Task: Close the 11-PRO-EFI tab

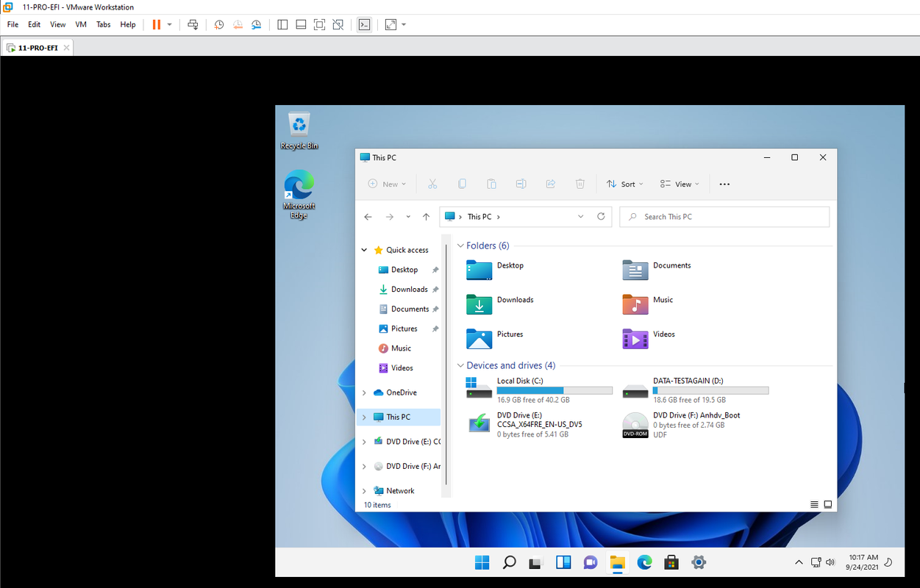Action: [x=66, y=48]
